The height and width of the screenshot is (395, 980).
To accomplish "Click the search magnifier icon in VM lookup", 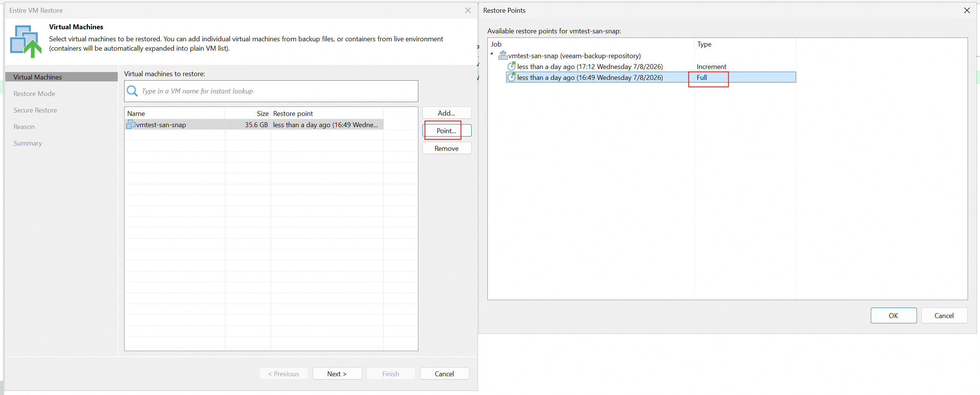I will 132,91.
